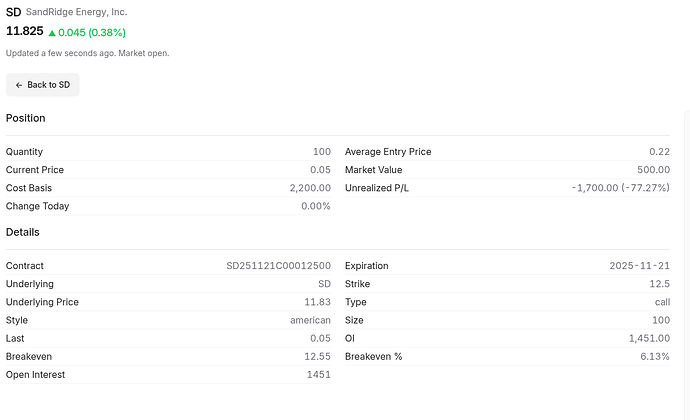Click the Current Price value 0.05
Viewport: 690px width, 420px height.
tap(320, 170)
